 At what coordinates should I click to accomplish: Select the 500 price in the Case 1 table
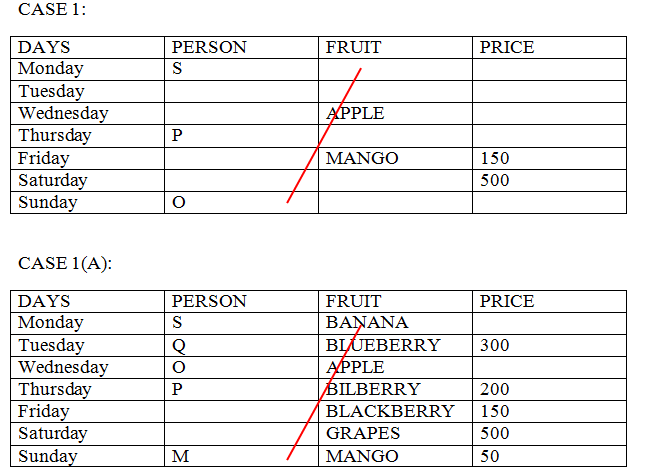coord(494,180)
